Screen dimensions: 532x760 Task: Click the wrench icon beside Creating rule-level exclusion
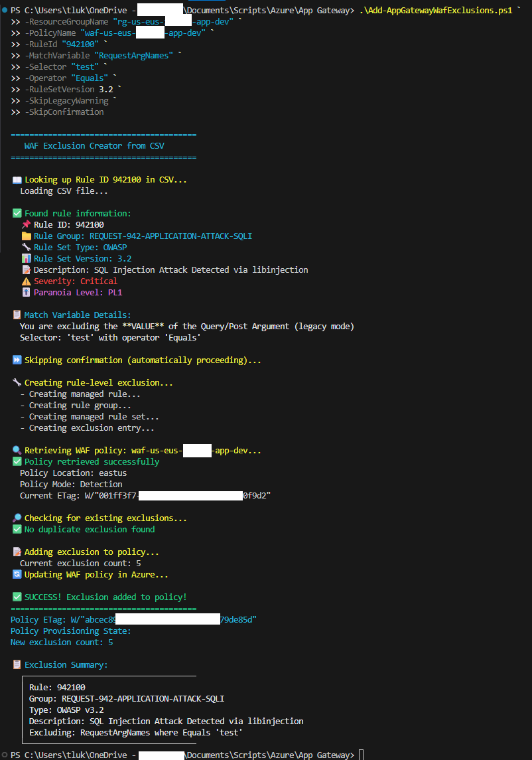pos(17,383)
